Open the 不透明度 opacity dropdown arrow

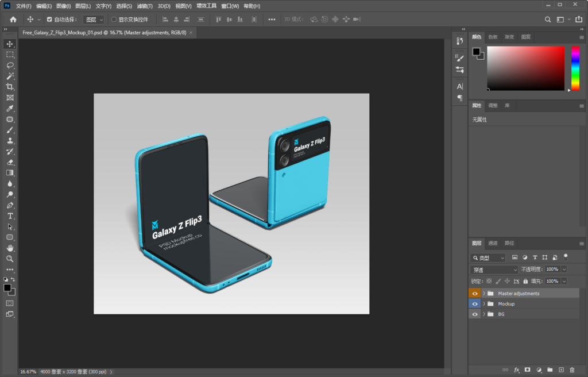click(x=564, y=269)
